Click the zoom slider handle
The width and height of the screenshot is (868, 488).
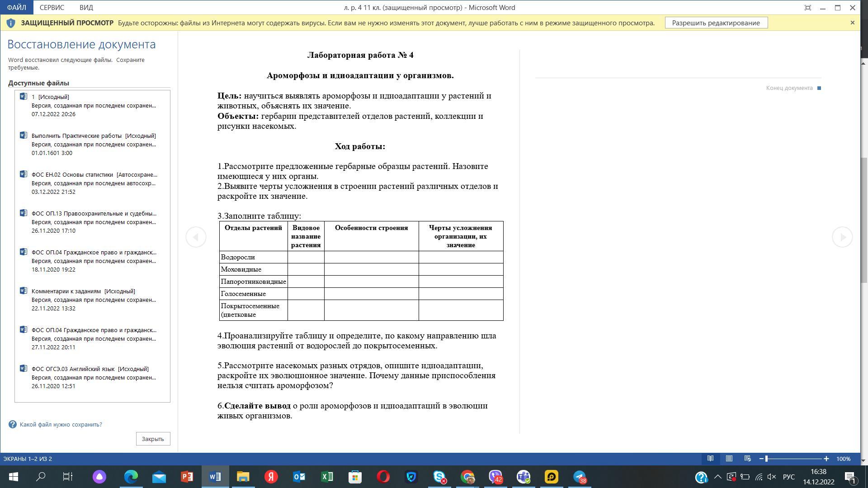pyautogui.click(x=766, y=459)
